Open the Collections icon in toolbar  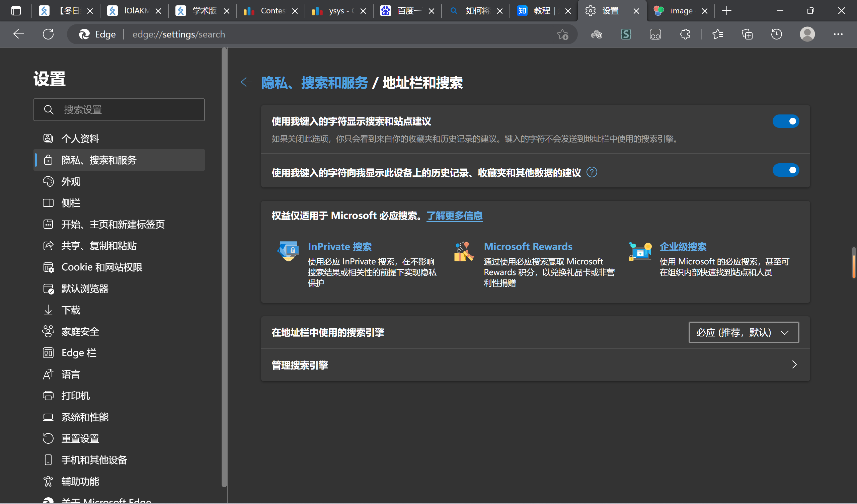point(747,34)
